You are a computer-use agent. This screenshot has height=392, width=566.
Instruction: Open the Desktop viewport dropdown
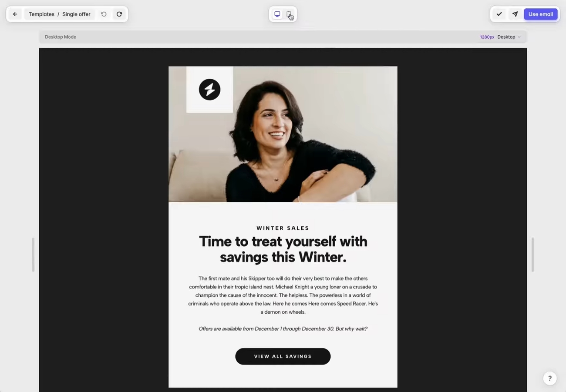509,37
